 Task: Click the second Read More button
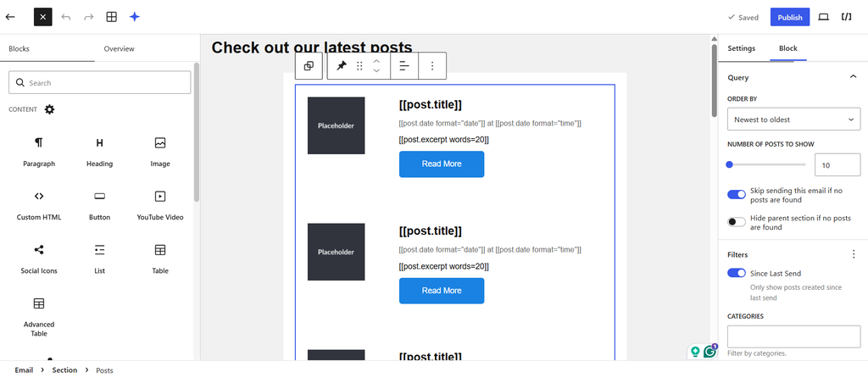[x=442, y=291]
